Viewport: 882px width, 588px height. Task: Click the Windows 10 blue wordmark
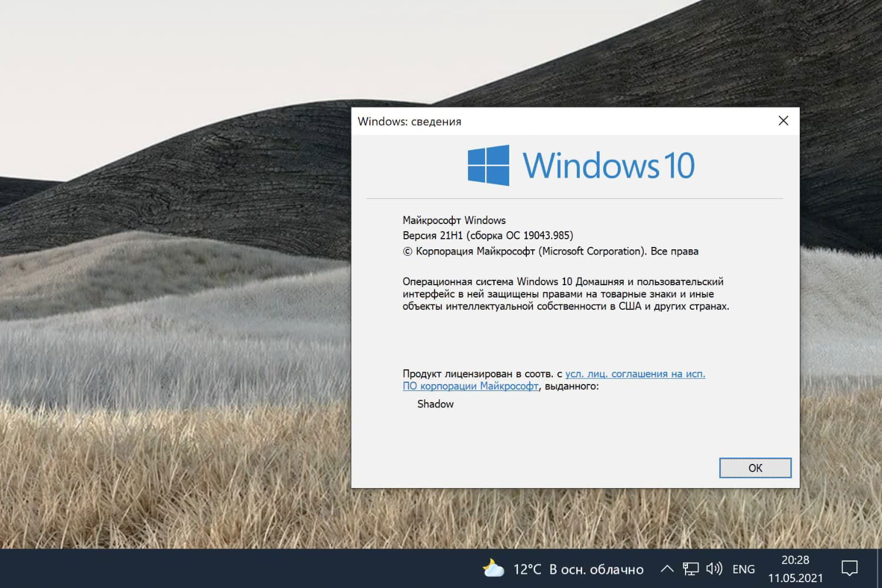pyautogui.click(x=609, y=165)
